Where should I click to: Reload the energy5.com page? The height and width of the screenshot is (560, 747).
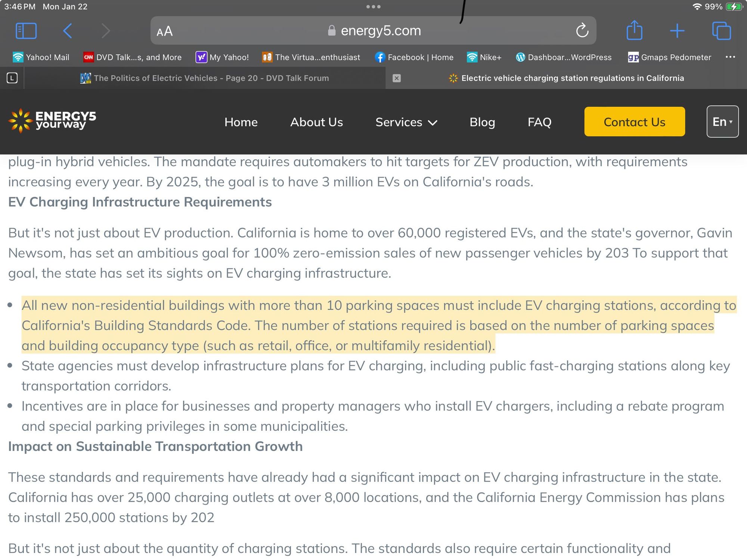(582, 31)
